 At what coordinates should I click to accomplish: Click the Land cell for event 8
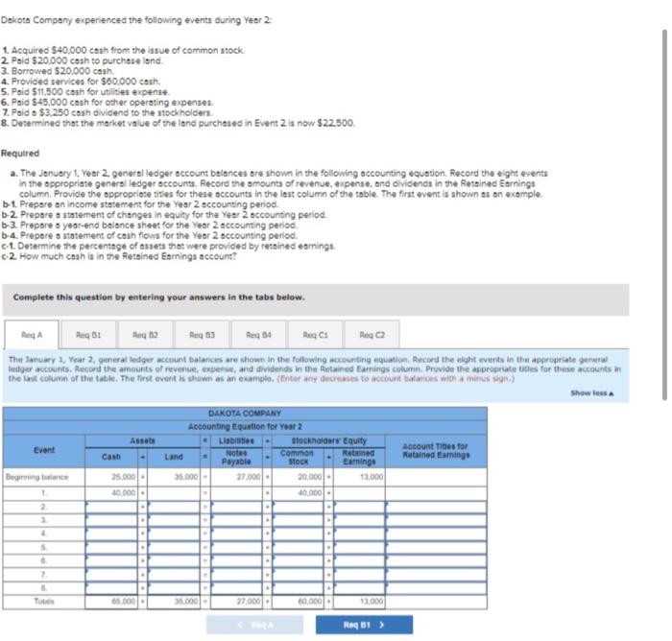(x=174, y=588)
